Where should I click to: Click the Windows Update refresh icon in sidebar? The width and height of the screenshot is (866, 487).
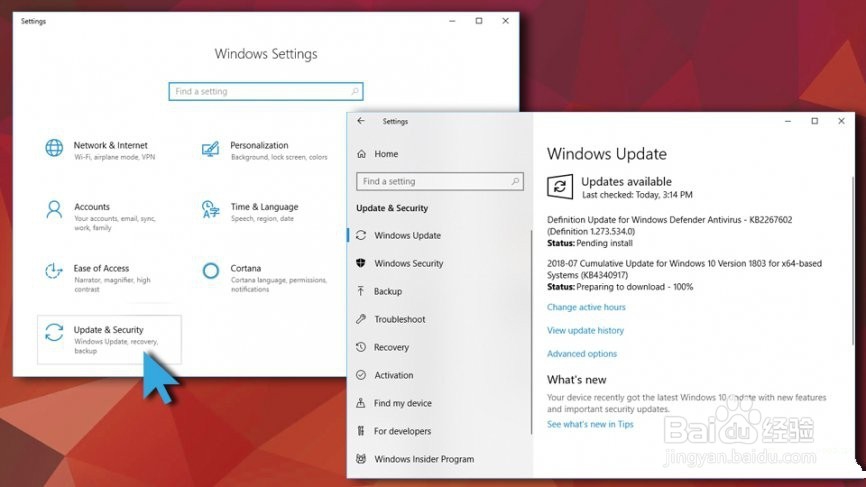(x=361, y=235)
